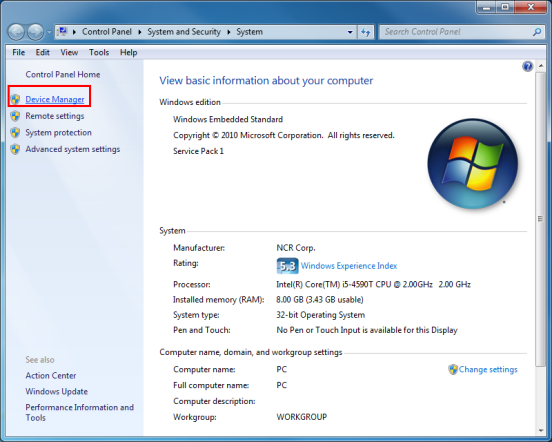Click the shield icon beside System protection
552x442 pixels.
click(15, 133)
